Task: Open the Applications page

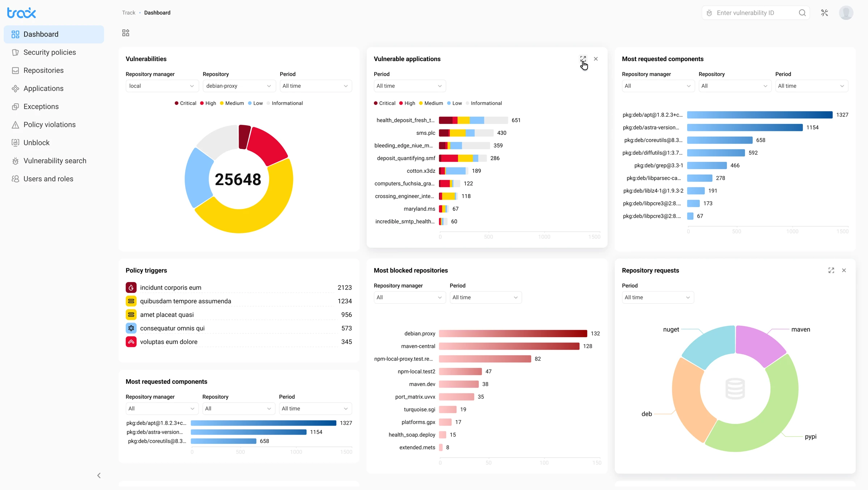Action: 54,89
